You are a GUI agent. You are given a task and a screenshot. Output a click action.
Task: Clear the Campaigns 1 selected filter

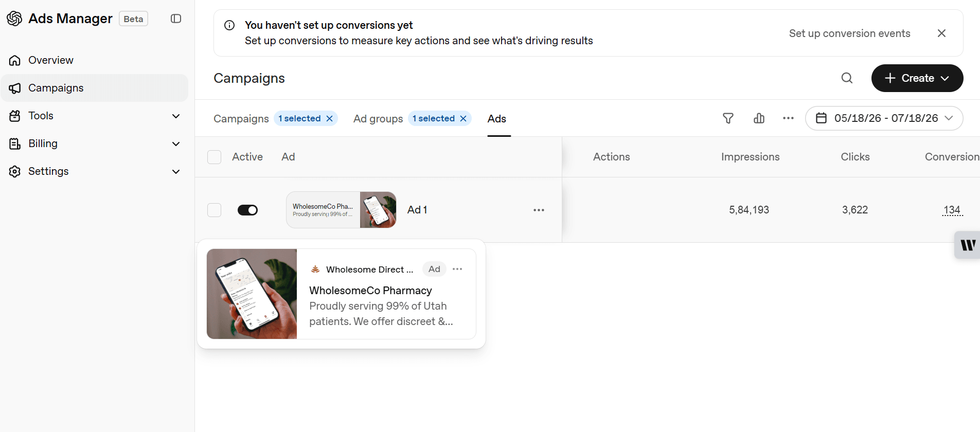click(330, 118)
